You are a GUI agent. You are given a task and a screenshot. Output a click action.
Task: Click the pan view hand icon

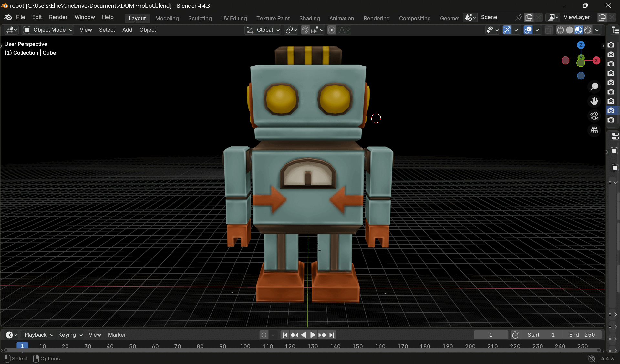tap(594, 101)
